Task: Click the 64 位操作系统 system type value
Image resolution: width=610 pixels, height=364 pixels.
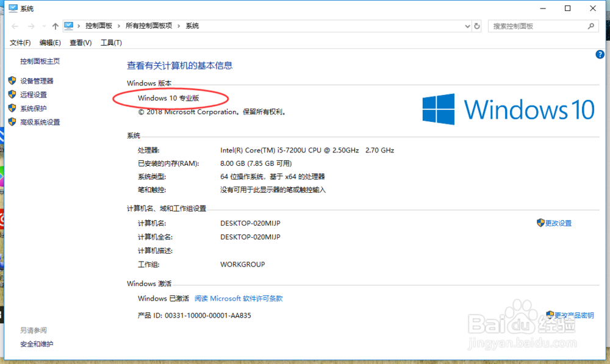Action: [x=272, y=177]
